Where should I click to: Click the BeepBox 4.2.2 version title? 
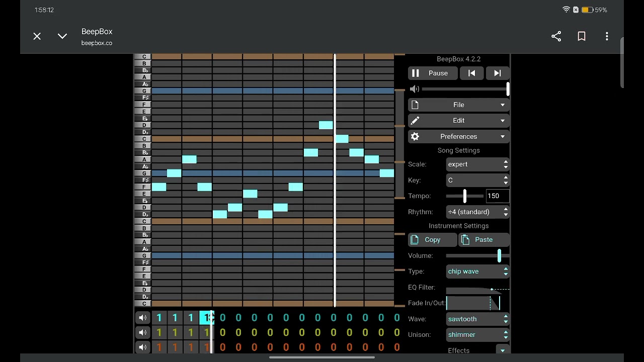(458, 59)
